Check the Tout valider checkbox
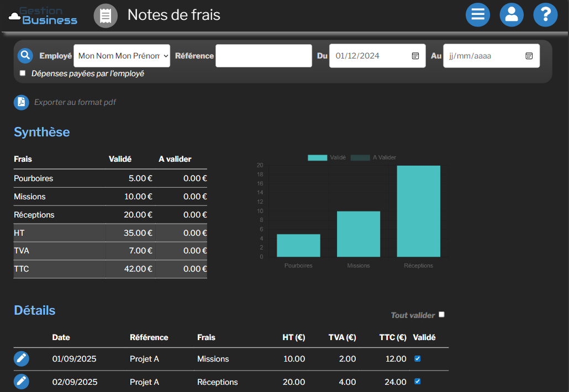This screenshot has height=392, width=569. click(441, 315)
